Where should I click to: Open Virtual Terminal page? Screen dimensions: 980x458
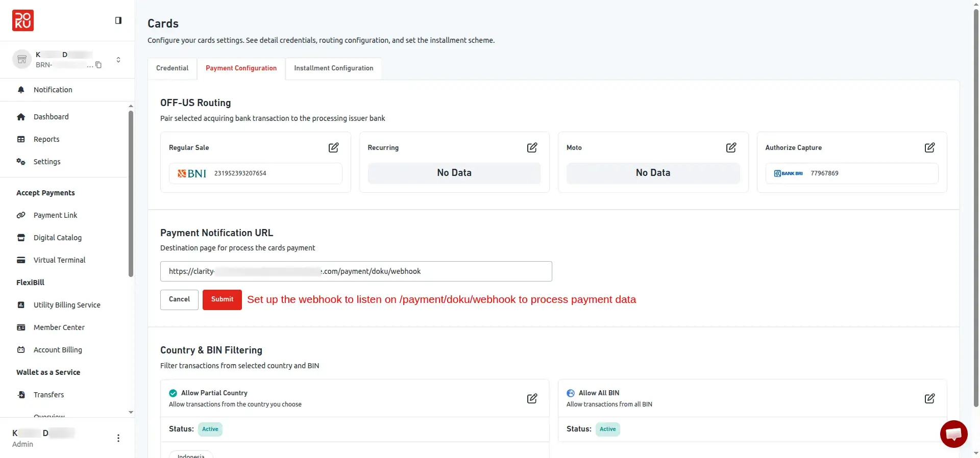coord(59,260)
